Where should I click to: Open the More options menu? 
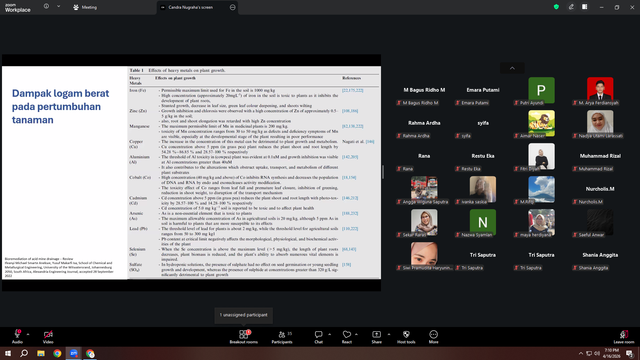433,336
